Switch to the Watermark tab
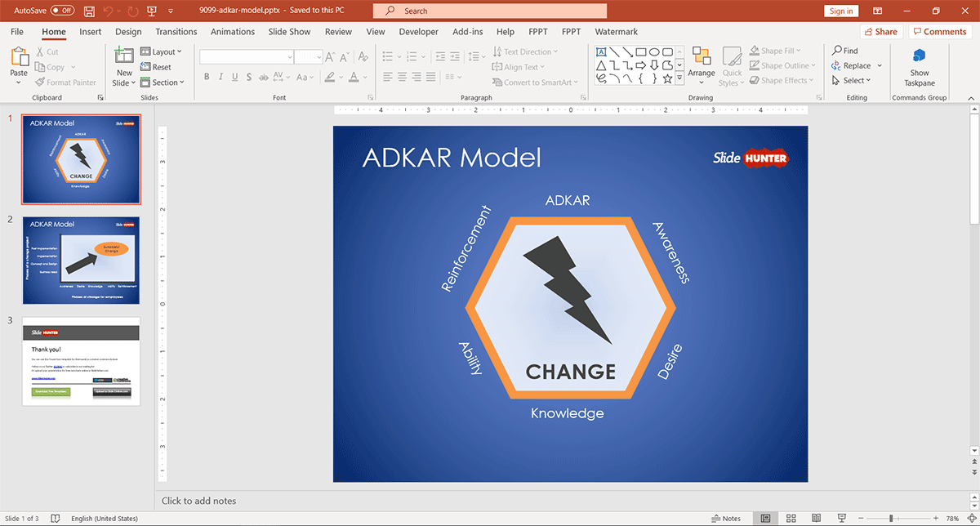 [x=616, y=32]
